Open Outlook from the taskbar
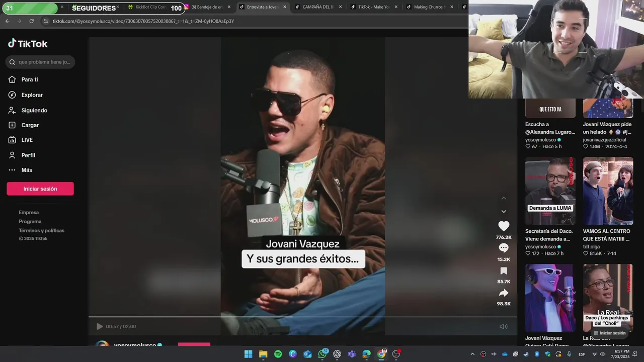The height and width of the screenshot is (362, 644). pos(307,354)
